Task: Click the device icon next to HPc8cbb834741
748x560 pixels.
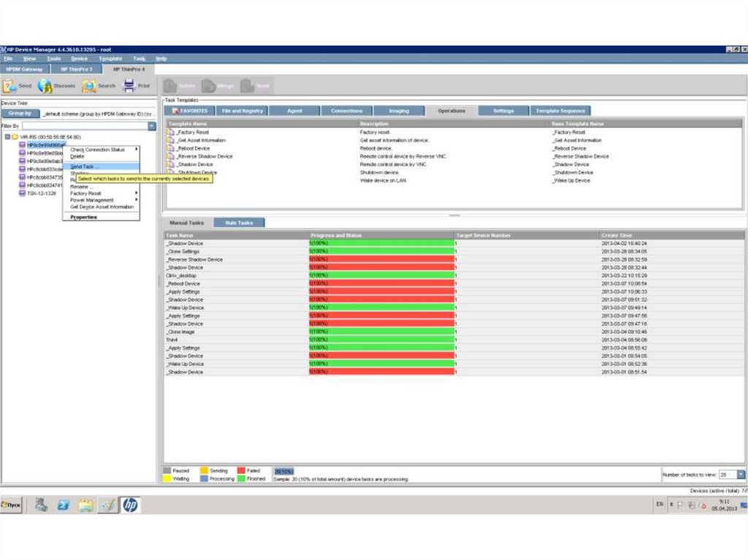Action: pos(22,185)
